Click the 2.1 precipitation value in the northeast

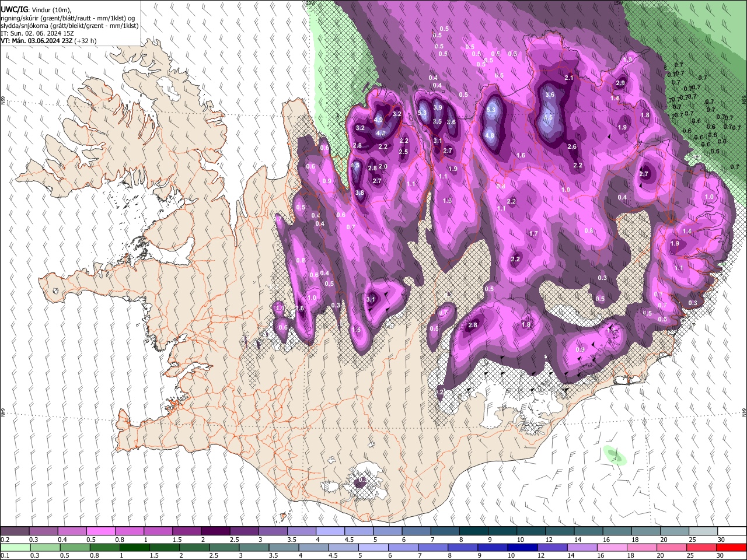point(569,78)
